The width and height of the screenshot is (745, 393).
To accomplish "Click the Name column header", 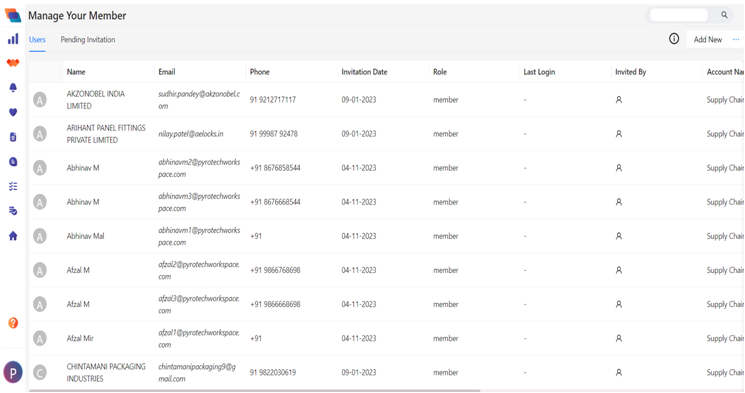I will click(76, 72).
